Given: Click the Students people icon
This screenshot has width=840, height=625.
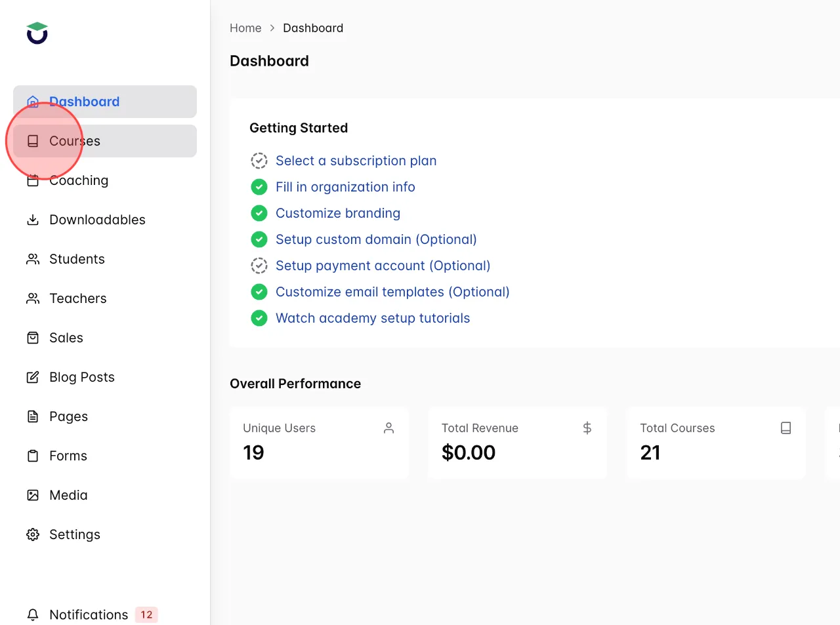Looking at the screenshot, I should [33, 259].
